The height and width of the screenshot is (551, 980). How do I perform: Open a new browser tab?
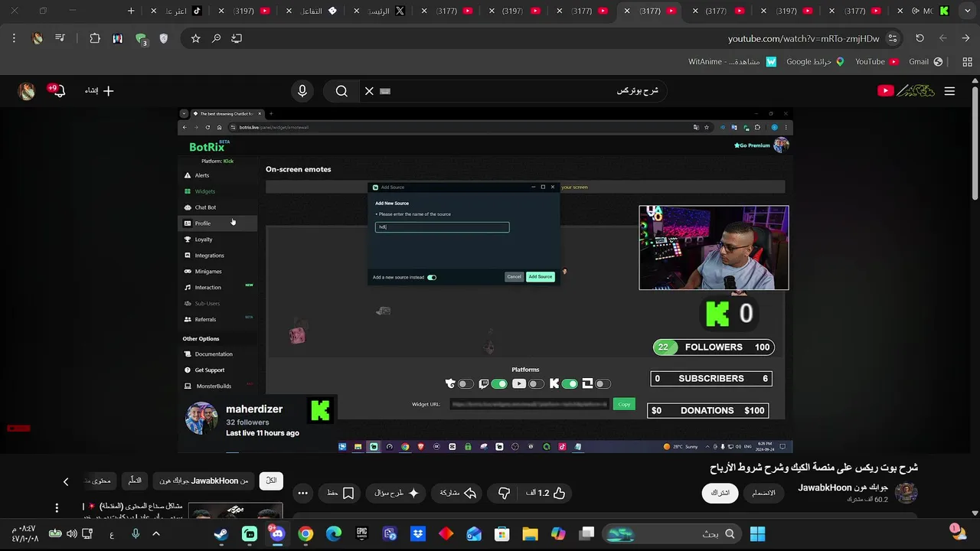point(131,11)
